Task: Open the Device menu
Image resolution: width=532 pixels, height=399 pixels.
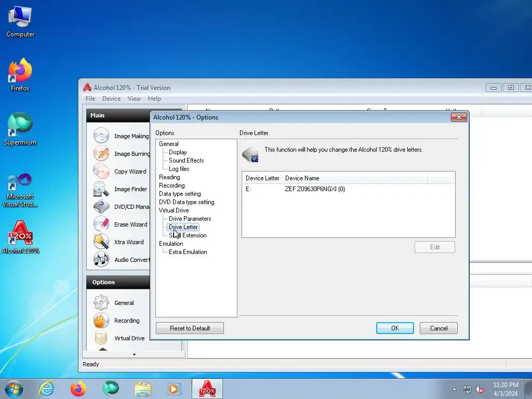Action: tap(111, 98)
